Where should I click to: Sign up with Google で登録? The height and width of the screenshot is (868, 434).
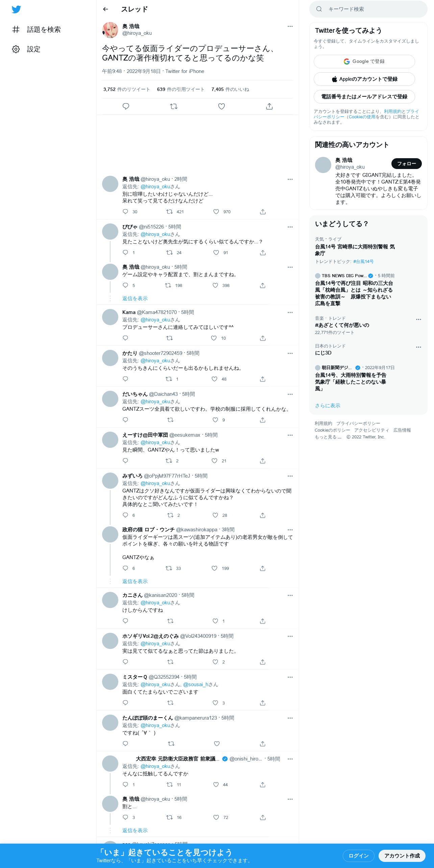pos(364,62)
